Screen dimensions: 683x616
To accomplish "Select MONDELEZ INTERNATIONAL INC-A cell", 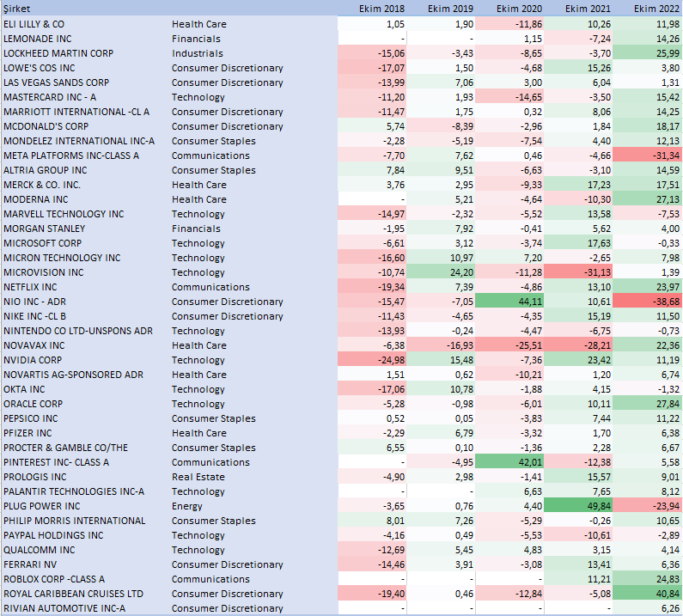I will [79, 141].
